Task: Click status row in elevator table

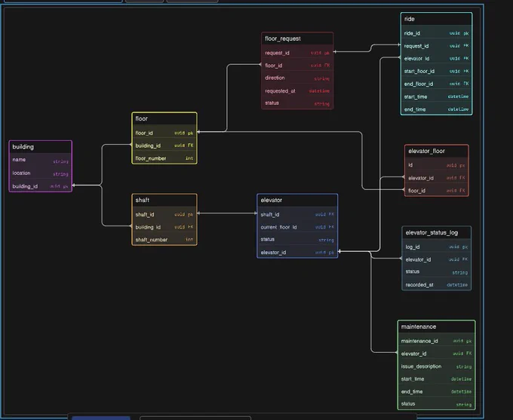Action: click(297, 240)
